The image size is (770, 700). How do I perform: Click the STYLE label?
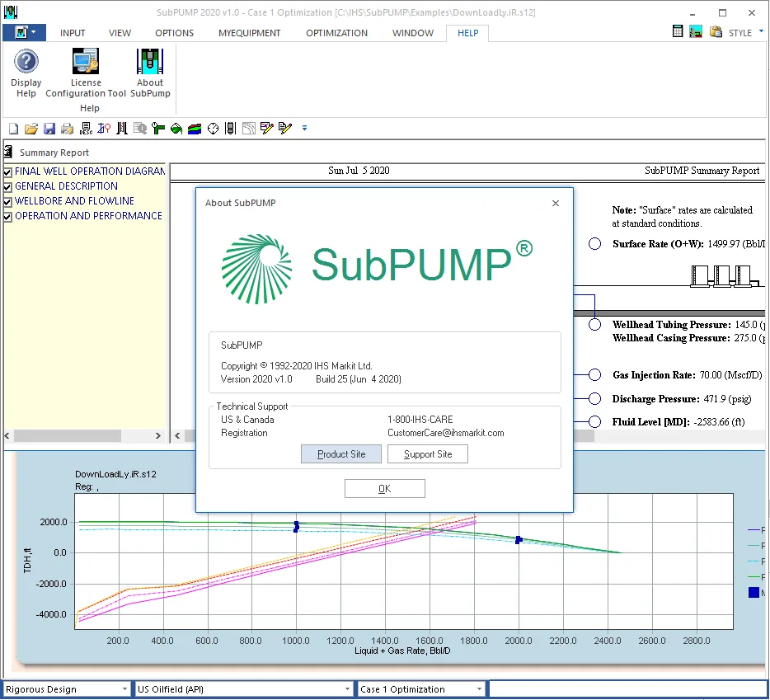pos(740,33)
